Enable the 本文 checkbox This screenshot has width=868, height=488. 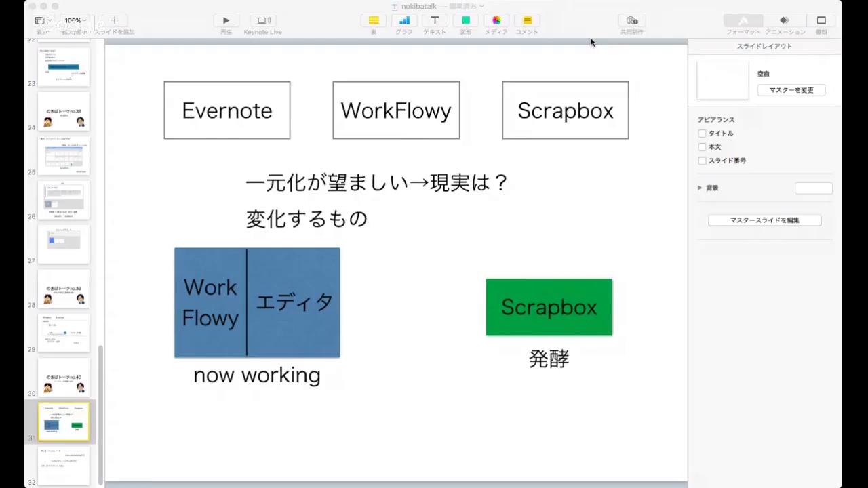click(x=702, y=147)
